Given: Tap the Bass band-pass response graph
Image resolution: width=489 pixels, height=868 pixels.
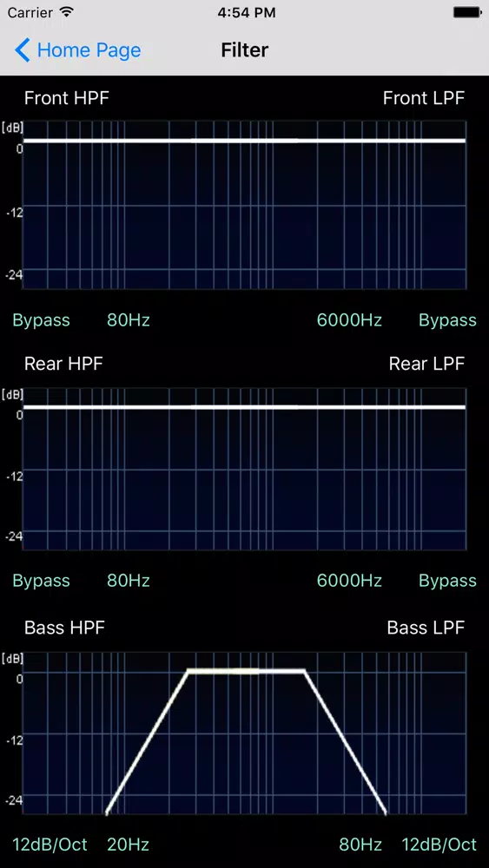Looking at the screenshot, I should click(x=245, y=733).
